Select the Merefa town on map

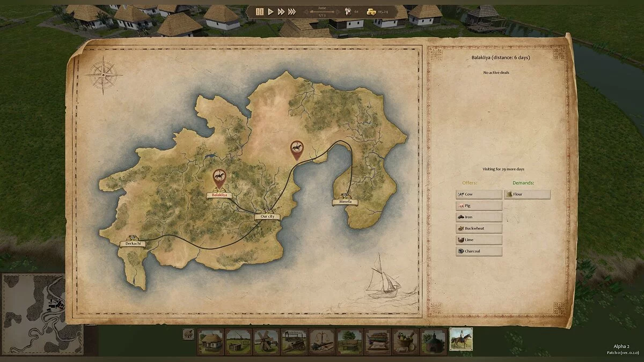click(x=345, y=202)
